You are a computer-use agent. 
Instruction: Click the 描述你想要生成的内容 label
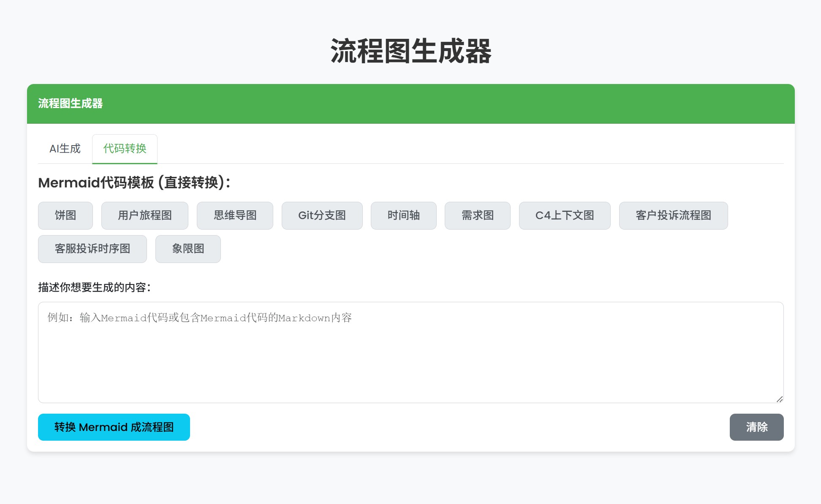pyautogui.click(x=94, y=288)
